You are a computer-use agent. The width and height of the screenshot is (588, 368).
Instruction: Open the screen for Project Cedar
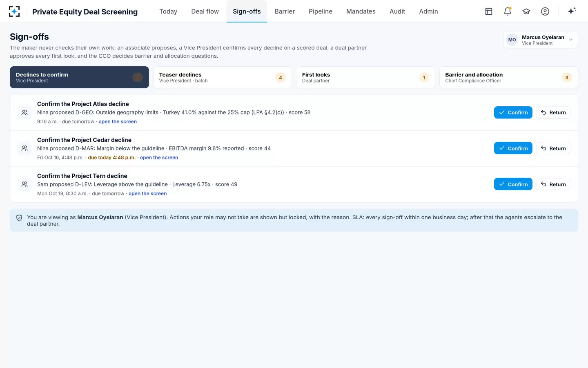coord(159,157)
